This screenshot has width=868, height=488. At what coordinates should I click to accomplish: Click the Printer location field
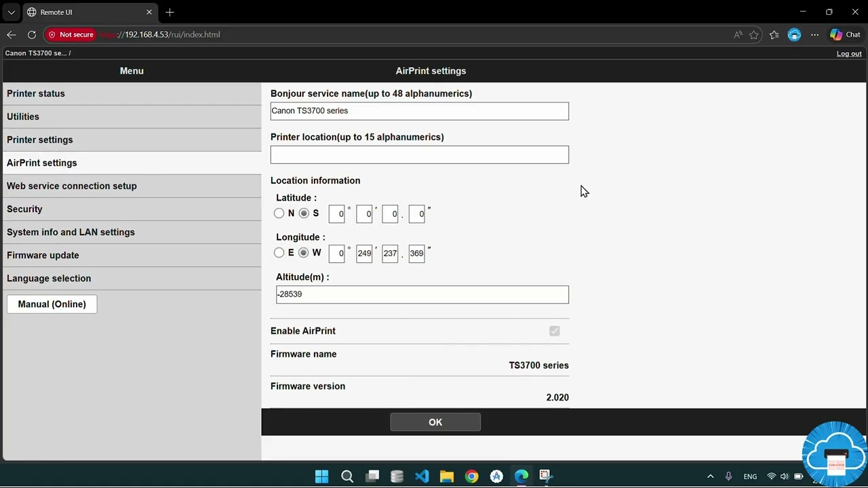420,155
